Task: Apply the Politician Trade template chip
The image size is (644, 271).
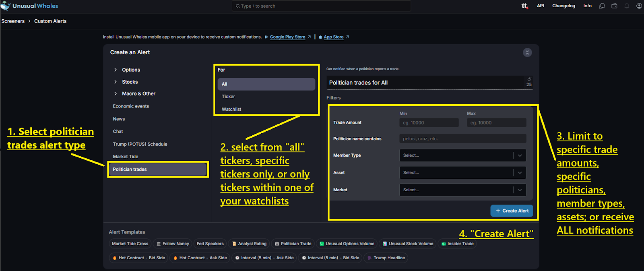Action: pyautogui.click(x=293, y=244)
